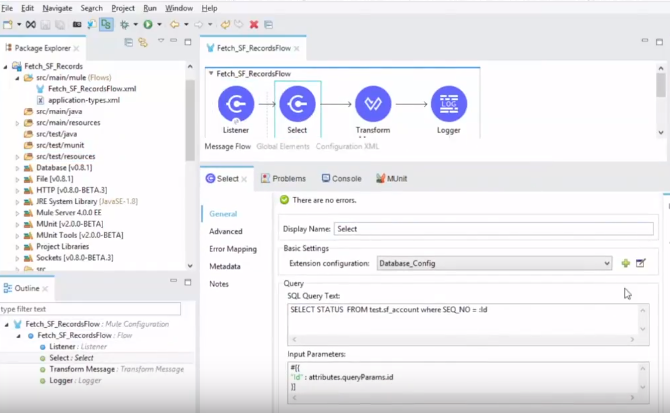Open Error Mapping section
This screenshot has width=670, height=413.
[x=233, y=249]
